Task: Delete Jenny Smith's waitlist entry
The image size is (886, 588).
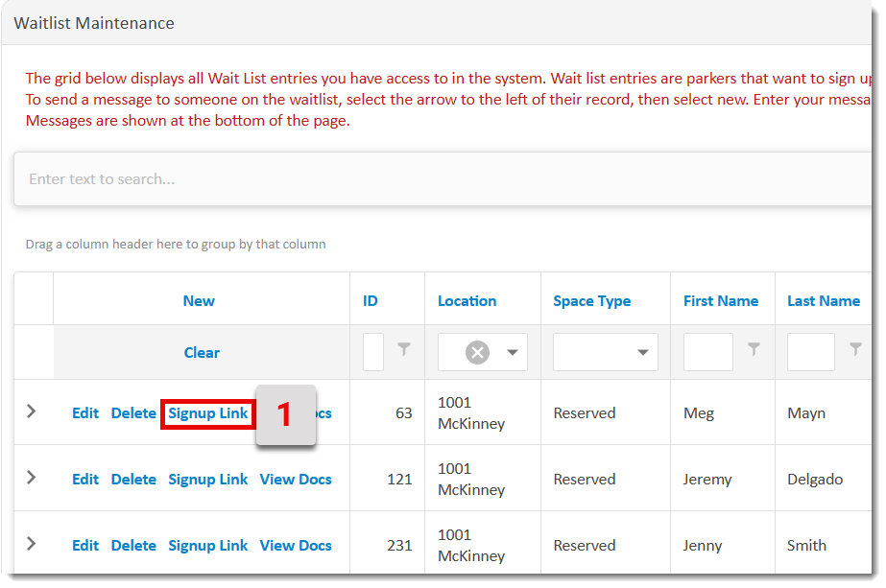Action: pyautogui.click(x=132, y=545)
